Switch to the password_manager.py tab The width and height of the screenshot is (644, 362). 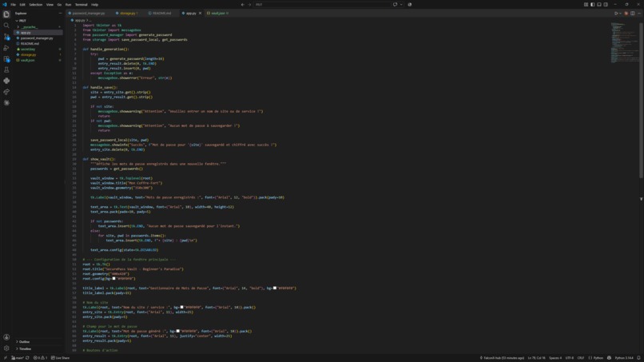pyautogui.click(x=89, y=13)
